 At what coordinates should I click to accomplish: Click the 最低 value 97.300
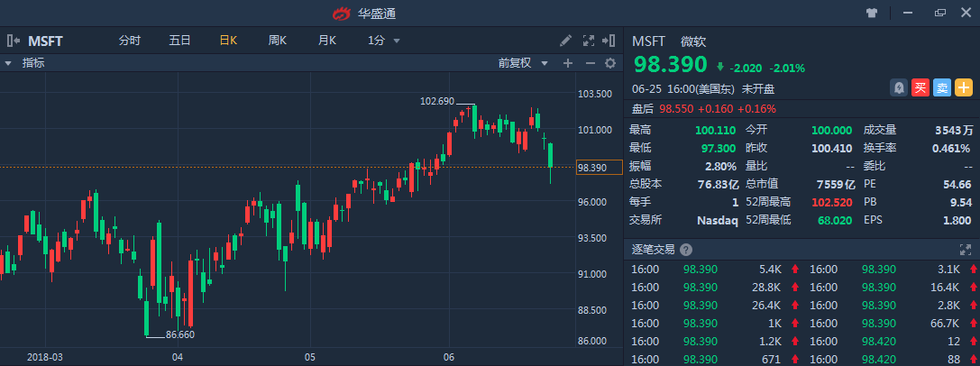tap(719, 149)
